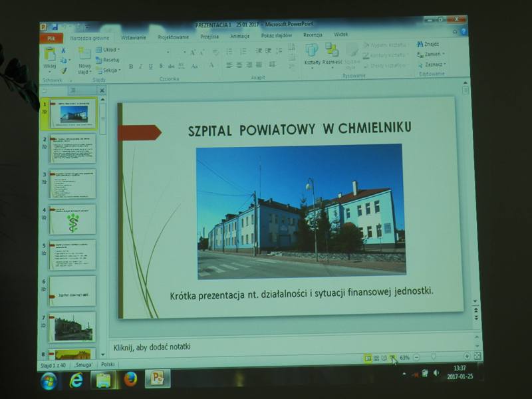Toggle underline formatting

coord(151,66)
